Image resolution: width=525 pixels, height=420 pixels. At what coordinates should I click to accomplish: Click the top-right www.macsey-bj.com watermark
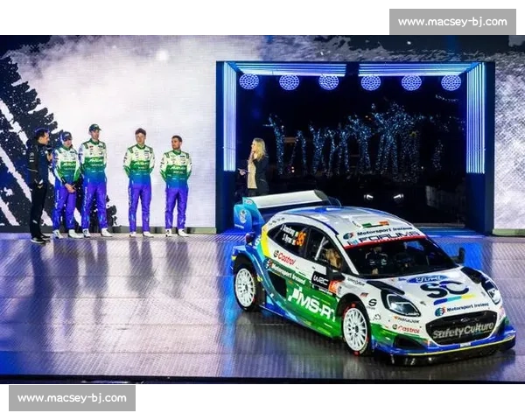point(451,21)
